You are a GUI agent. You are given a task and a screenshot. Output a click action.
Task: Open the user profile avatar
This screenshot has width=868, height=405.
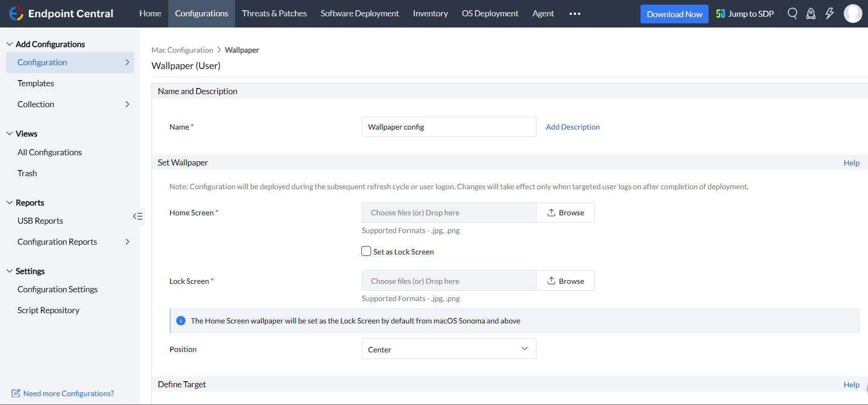(853, 14)
